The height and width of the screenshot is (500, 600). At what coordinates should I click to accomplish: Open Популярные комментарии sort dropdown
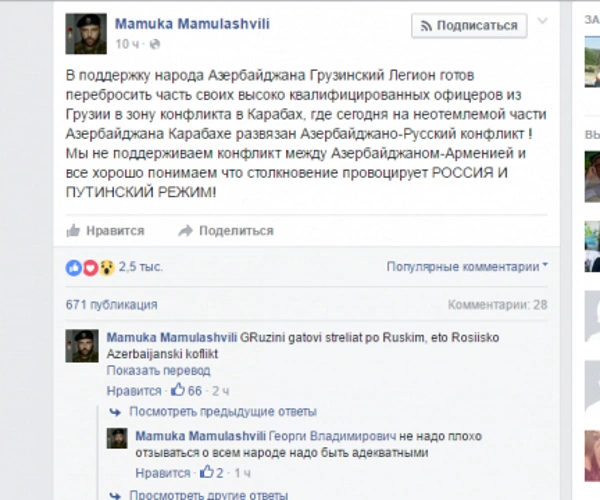click(467, 267)
